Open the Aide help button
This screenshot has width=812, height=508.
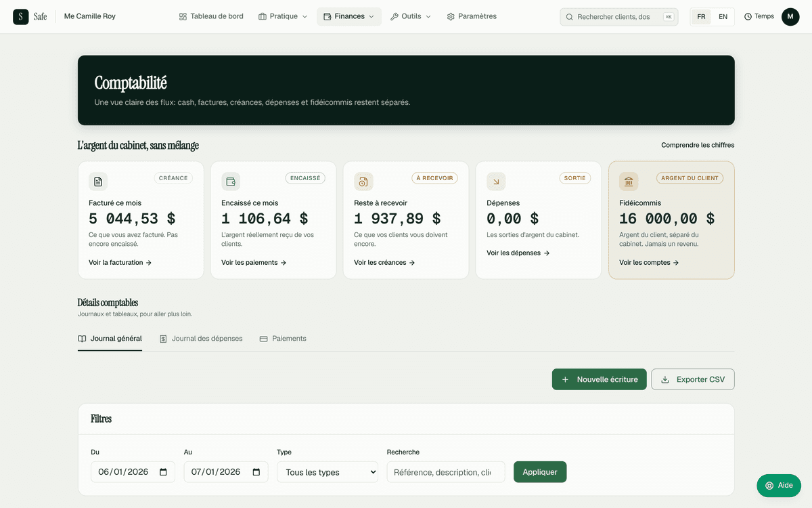pyautogui.click(x=779, y=486)
